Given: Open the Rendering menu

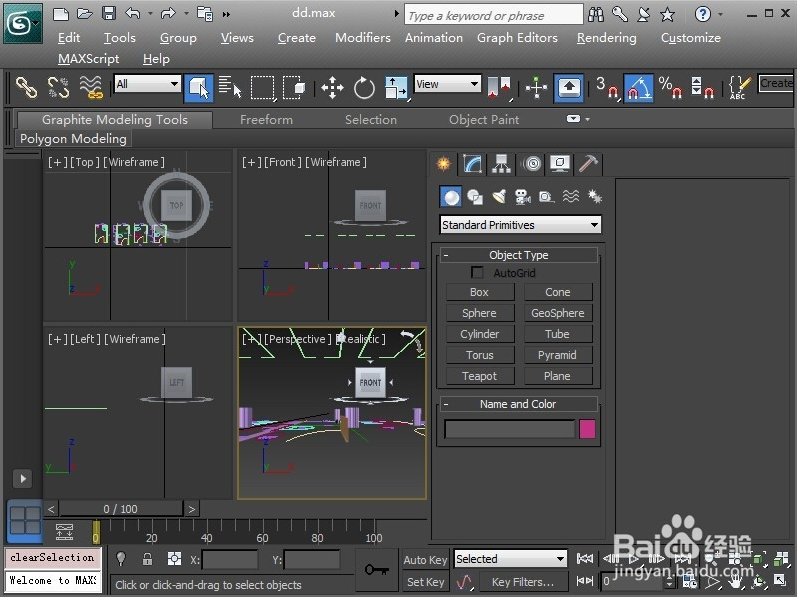Looking at the screenshot, I should coord(606,38).
